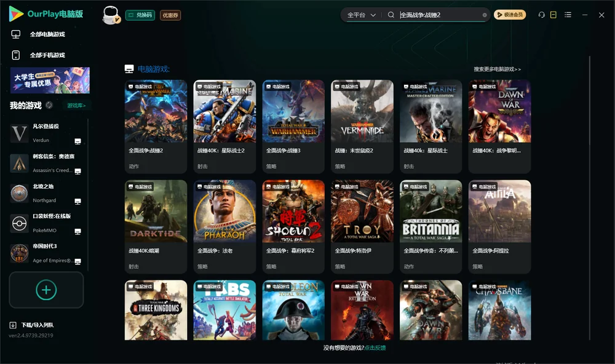Open the user avatar profile
615x364 pixels.
tap(111, 15)
